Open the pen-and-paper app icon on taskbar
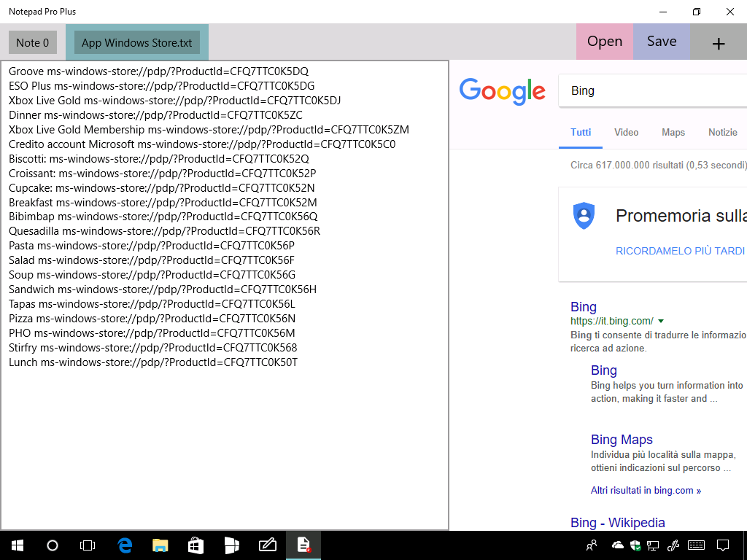Viewport: 747px width, 560px height. [x=267, y=545]
